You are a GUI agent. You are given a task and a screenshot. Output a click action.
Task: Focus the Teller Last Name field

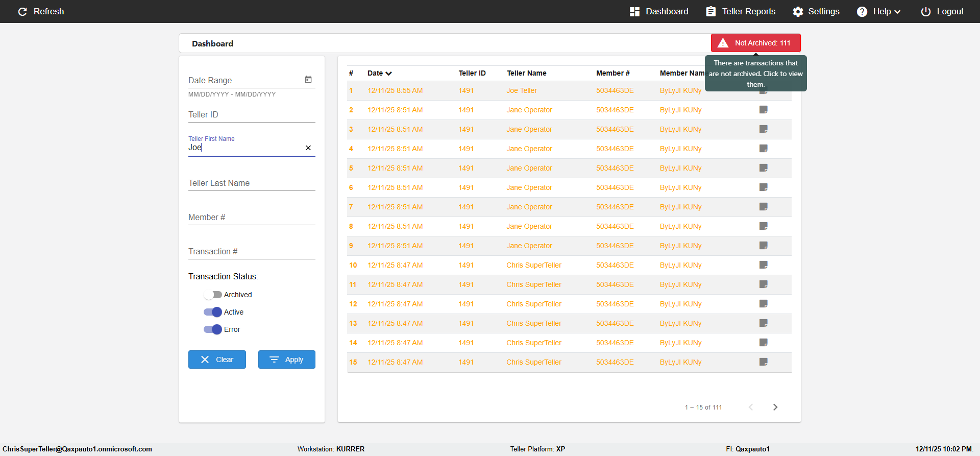pos(252,183)
